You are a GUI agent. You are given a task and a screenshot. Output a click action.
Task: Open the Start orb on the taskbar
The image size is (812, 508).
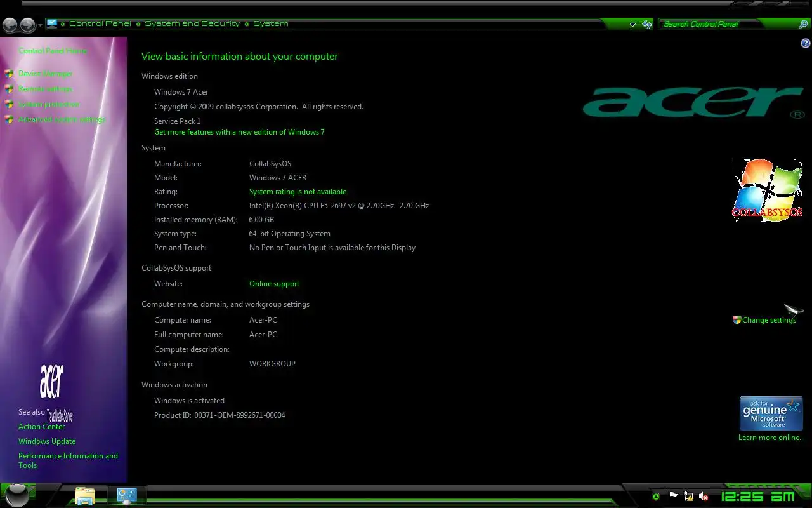[18, 495]
